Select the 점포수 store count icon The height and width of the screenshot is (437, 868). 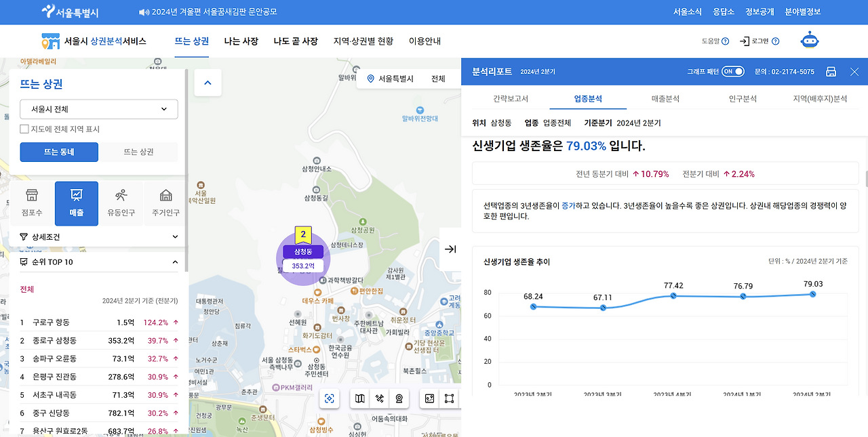tap(32, 203)
